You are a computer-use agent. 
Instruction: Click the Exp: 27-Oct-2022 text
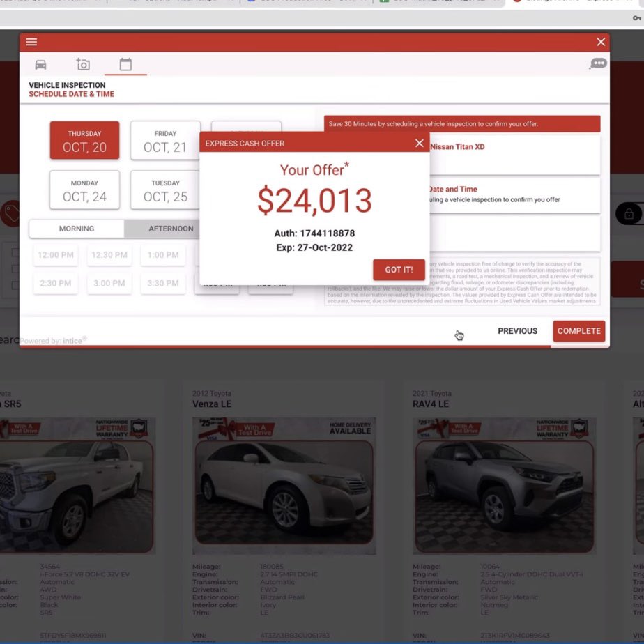pos(314,247)
